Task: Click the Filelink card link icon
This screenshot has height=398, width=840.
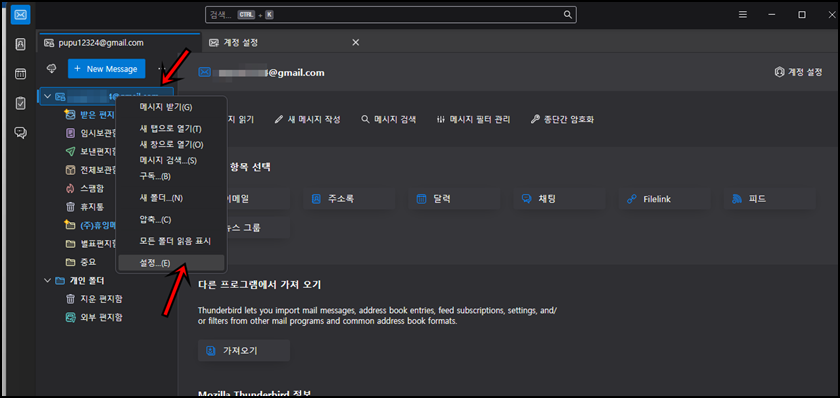Action: pos(632,199)
